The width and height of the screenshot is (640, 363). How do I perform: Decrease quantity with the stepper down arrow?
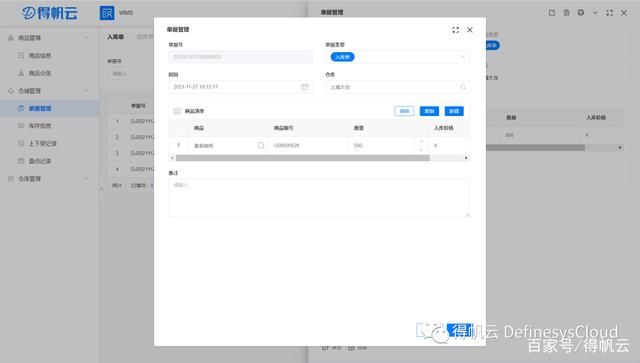coord(421,149)
